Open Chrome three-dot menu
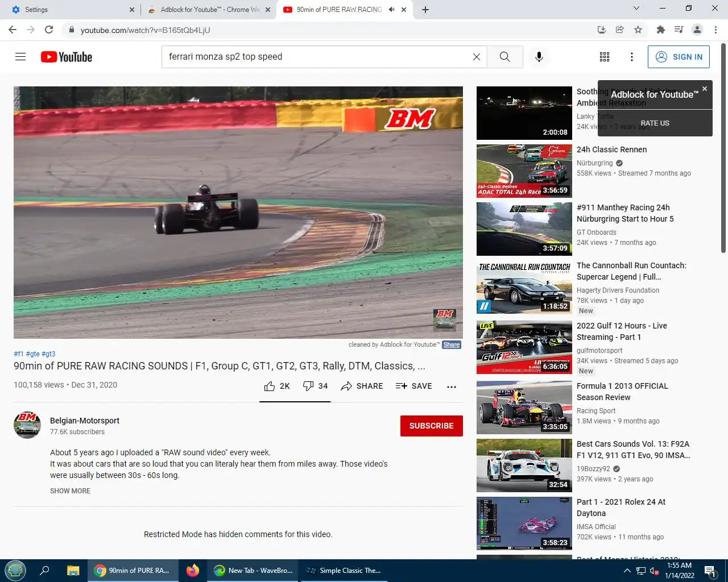The image size is (728, 582). coord(715,30)
